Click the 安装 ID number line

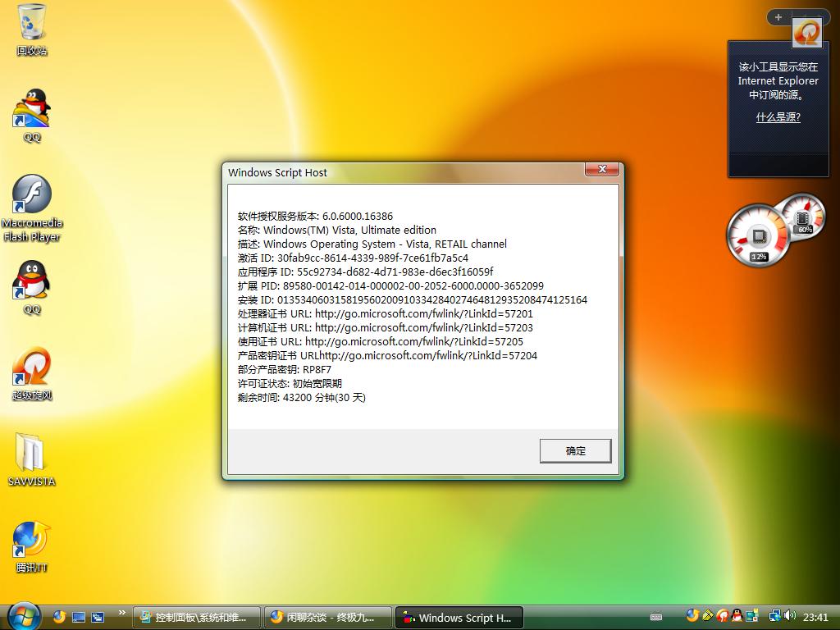click(x=413, y=299)
